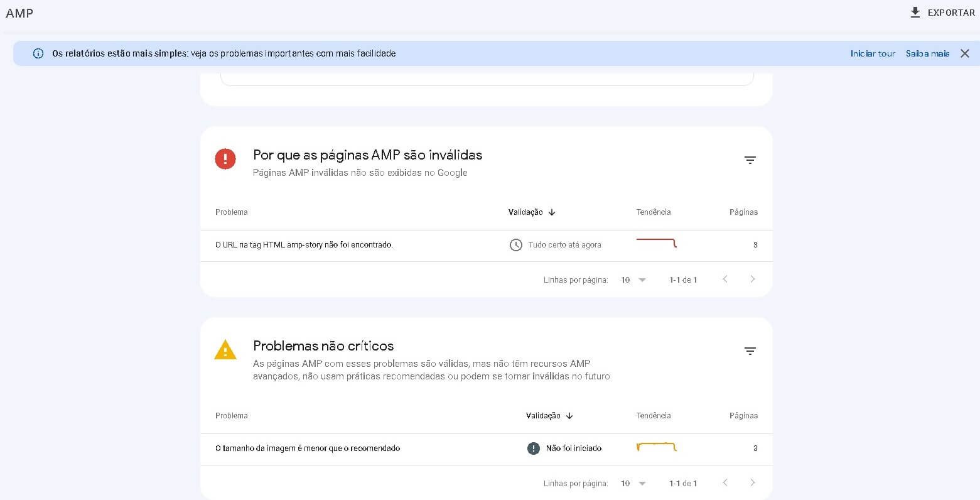The height and width of the screenshot is (500, 980).
Task: Close the info banner with the X
Action: pos(965,53)
